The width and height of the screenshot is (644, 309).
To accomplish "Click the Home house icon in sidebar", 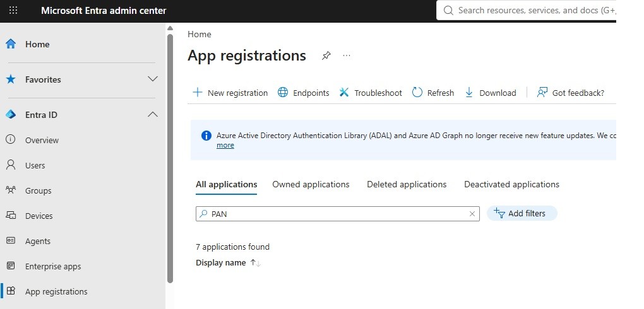I will (x=11, y=44).
